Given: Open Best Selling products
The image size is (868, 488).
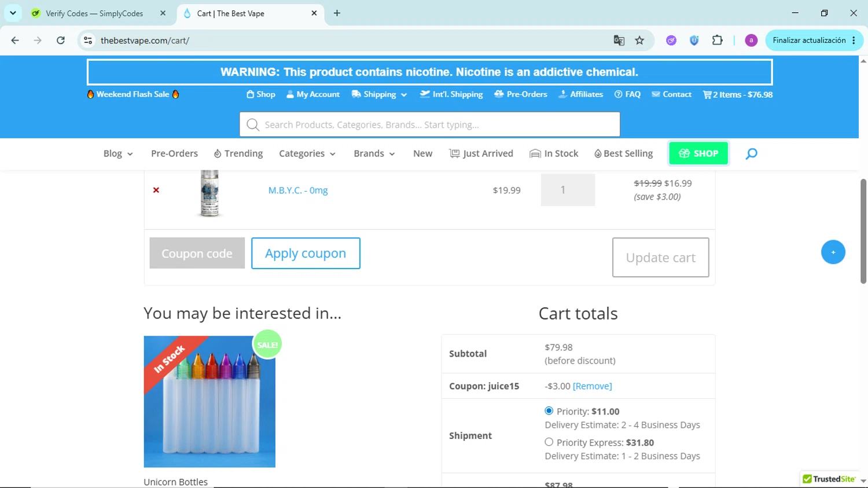Looking at the screenshot, I should (624, 153).
